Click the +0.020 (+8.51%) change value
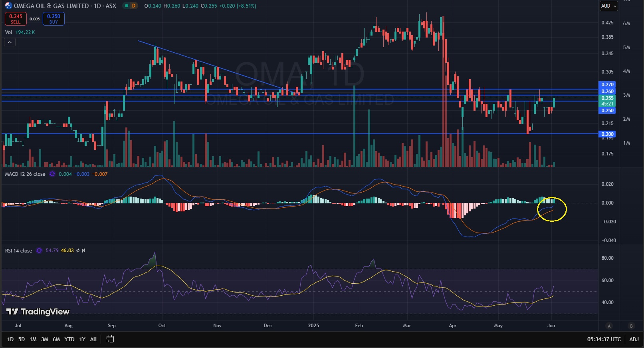Viewport: 644px width, 348px height. [238, 6]
